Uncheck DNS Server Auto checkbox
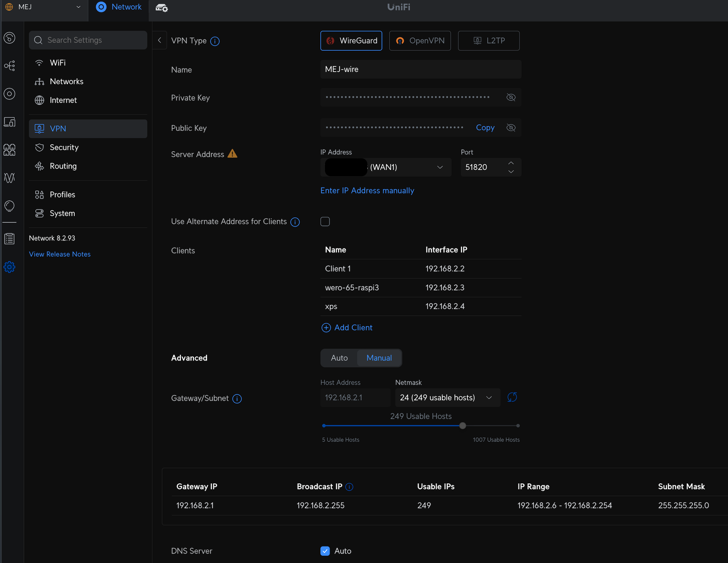The width and height of the screenshot is (728, 563). 325,551
